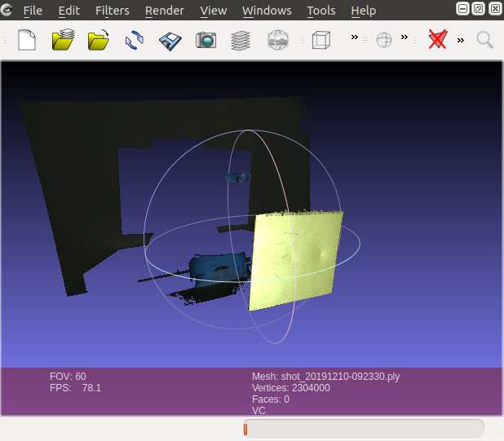Click the Faces: 0 text

[270, 399]
